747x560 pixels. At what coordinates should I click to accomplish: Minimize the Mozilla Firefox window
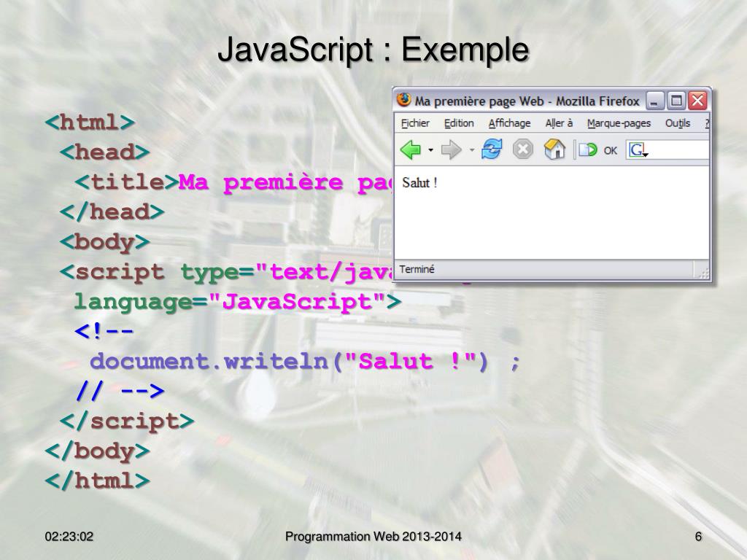[655, 101]
